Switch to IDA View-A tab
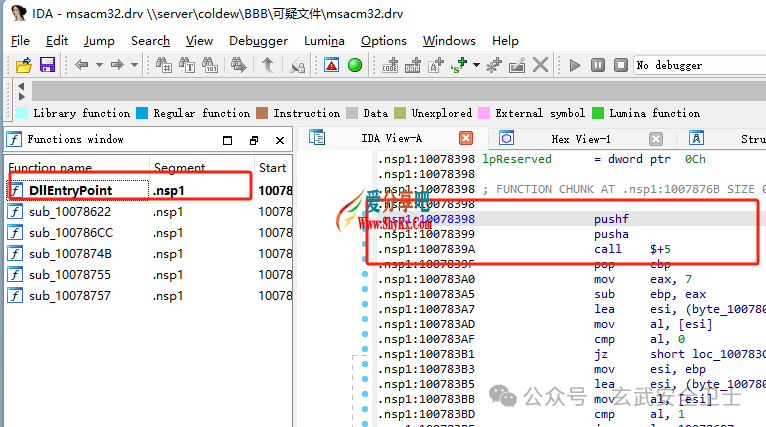The image size is (766, 427). 391,139
